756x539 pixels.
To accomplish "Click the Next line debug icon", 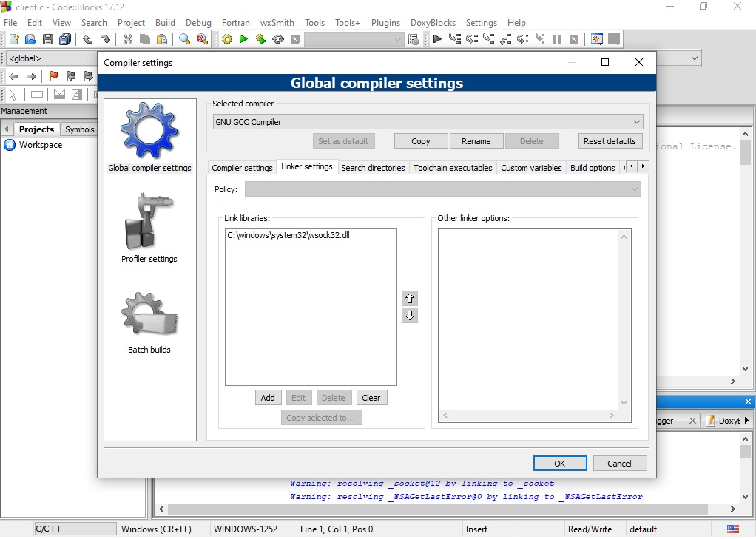I will (x=472, y=39).
